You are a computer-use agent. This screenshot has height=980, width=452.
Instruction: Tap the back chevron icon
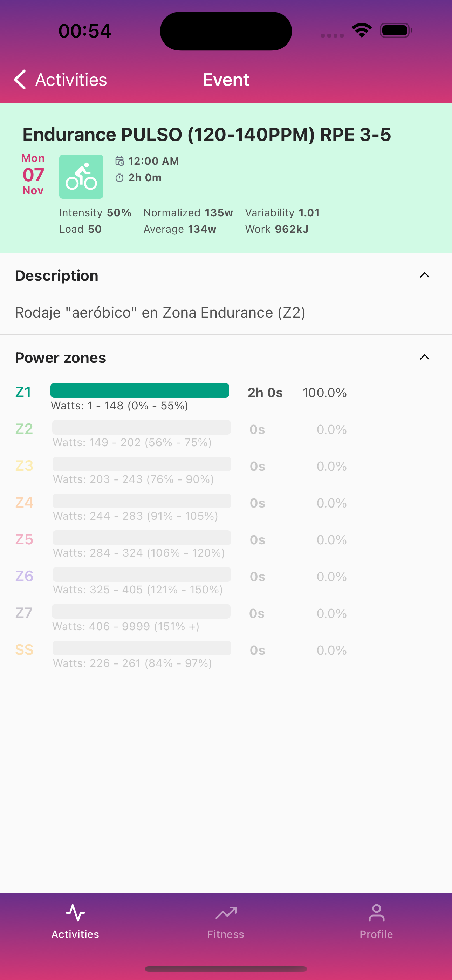(x=20, y=80)
